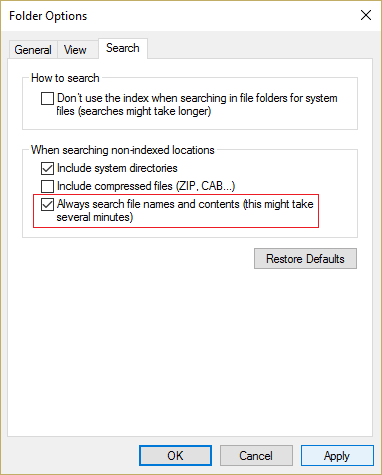This screenshot has height=475, width=382.
Task: Click the "ZIP, CAB..." compressed files label
Action: click(206, 186)
